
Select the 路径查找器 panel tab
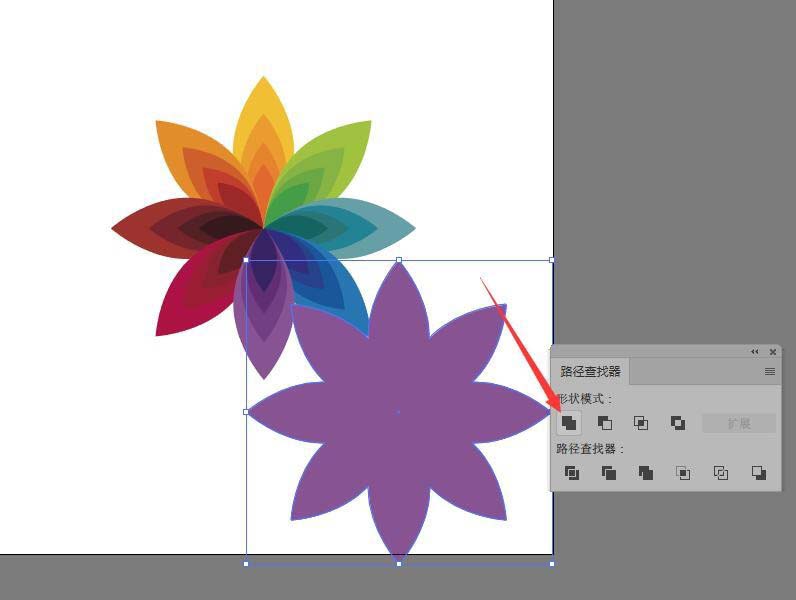[x=590, y=372]
